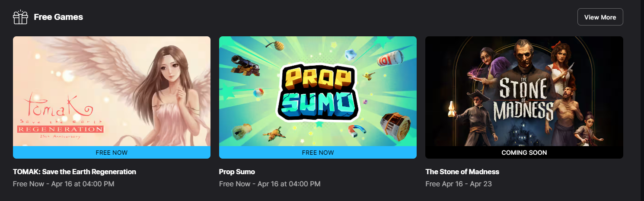The height and width of the screenshot is (201, 644).
Task: Open The Stone of Madness cover thumbnail
Action: [524, 91]
